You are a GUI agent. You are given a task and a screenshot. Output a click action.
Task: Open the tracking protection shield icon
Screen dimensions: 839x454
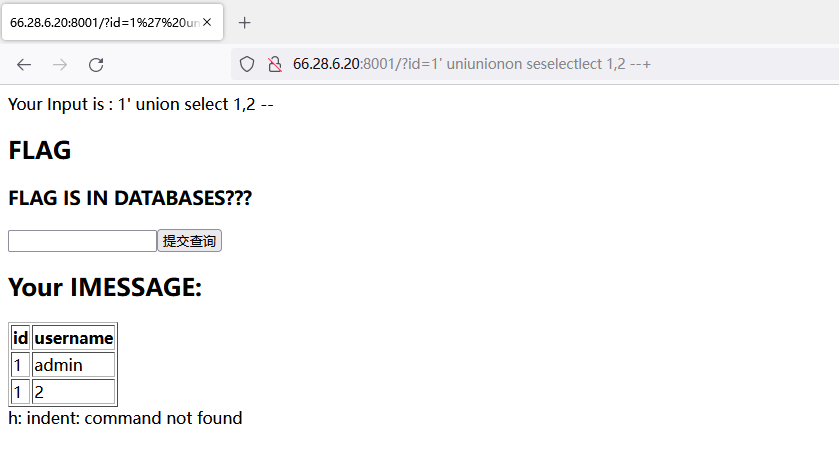tap(247, 65)
